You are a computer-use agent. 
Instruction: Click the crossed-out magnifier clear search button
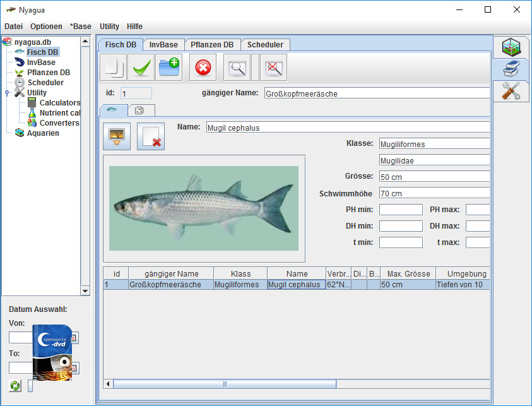(274, 67)
